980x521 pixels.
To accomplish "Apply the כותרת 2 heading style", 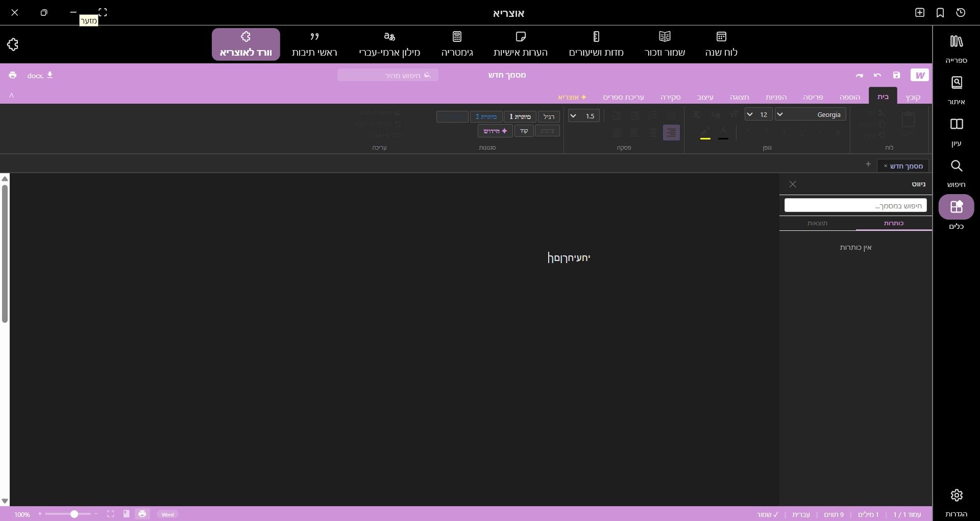I will 486,116.
